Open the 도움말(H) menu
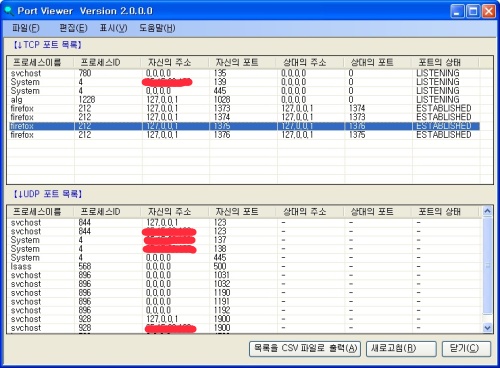The height and width of the screenshot is (368, 500). (157, 28)
